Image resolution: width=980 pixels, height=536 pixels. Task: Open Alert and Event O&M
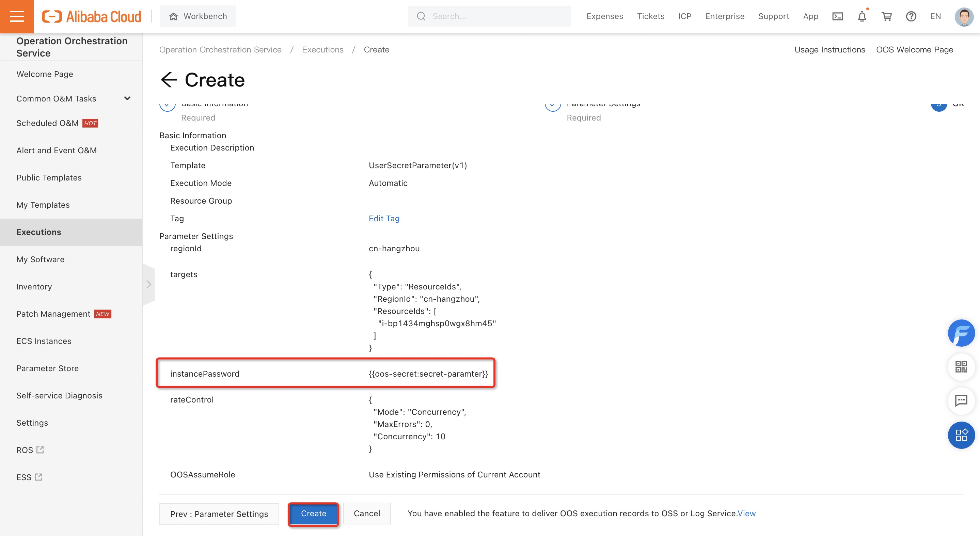click(56, 151)
